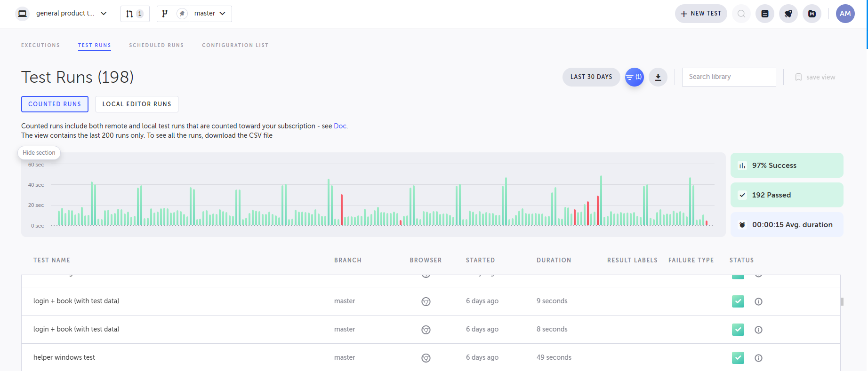Download test runs CSV file

point(658,77)
